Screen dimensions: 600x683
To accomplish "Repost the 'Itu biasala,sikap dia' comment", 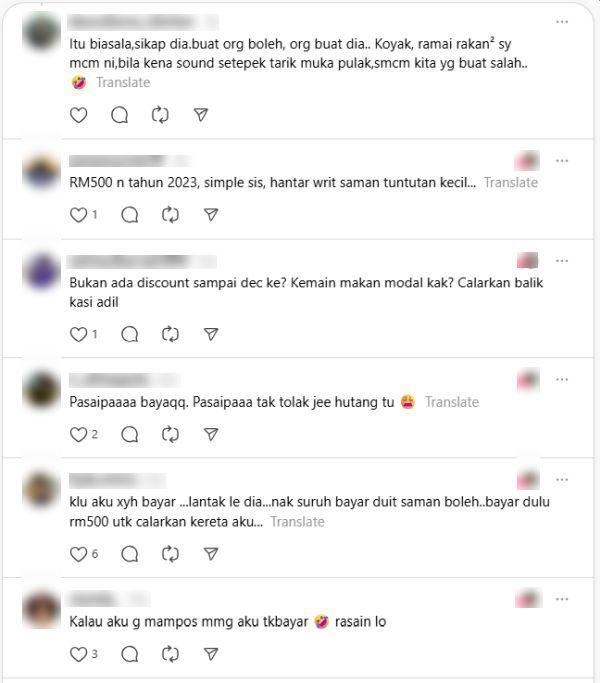I will tap(160, 115).
